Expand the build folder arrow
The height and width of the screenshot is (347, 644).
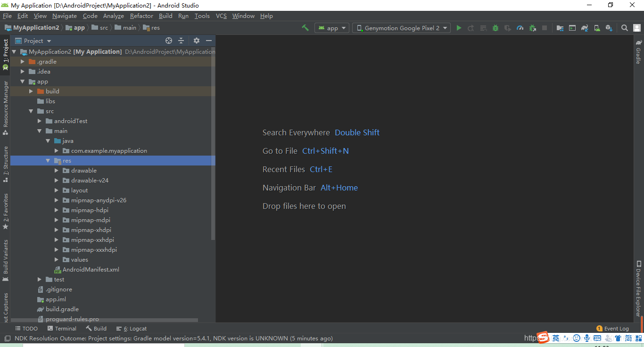(31, 91)
